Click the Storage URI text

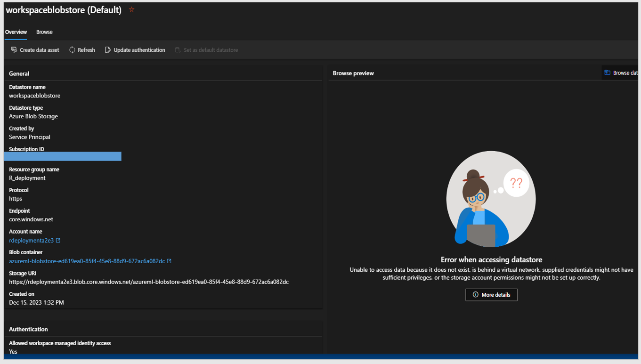tap(148, 282)
